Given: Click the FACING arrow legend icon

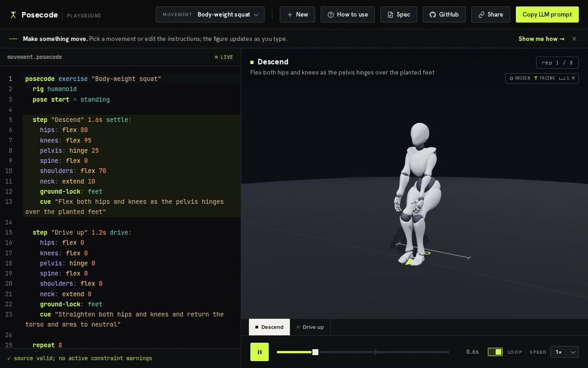Looking at the screenshot, I should pyautogui.click(x=536, y=78).
